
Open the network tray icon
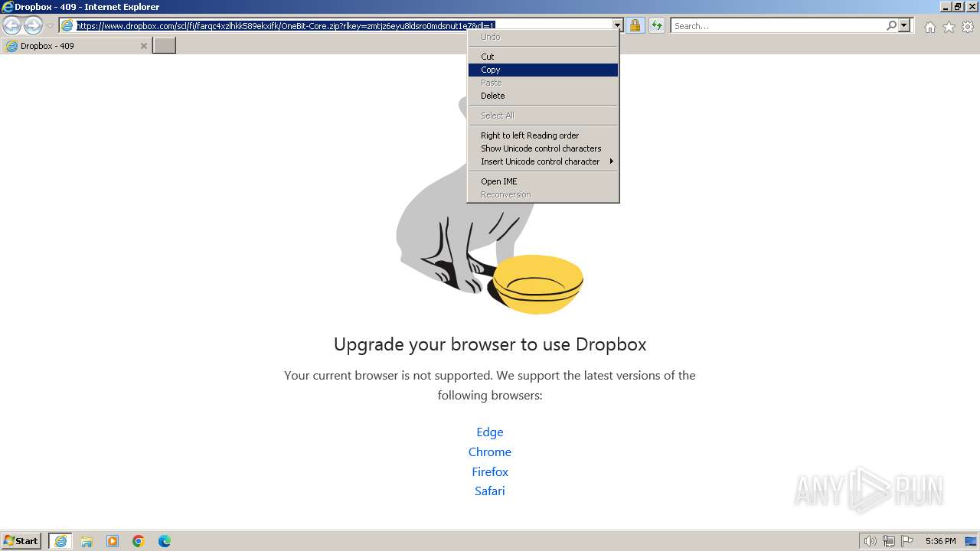(888, 541)
